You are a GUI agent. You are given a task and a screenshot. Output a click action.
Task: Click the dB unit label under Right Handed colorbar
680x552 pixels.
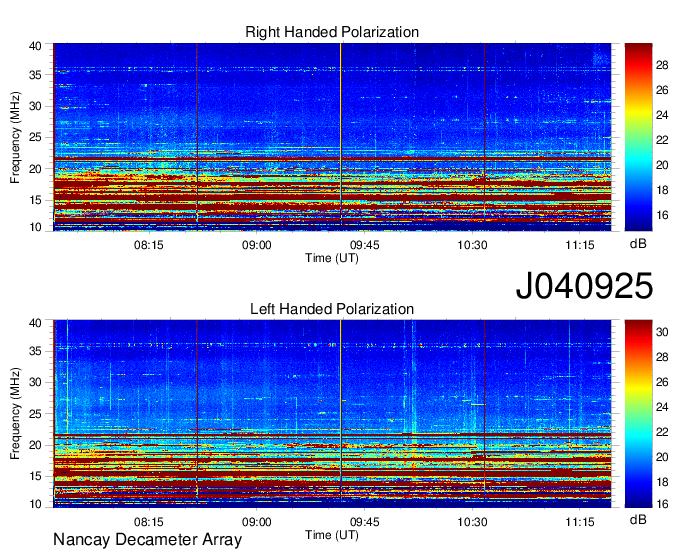[638, 244]
